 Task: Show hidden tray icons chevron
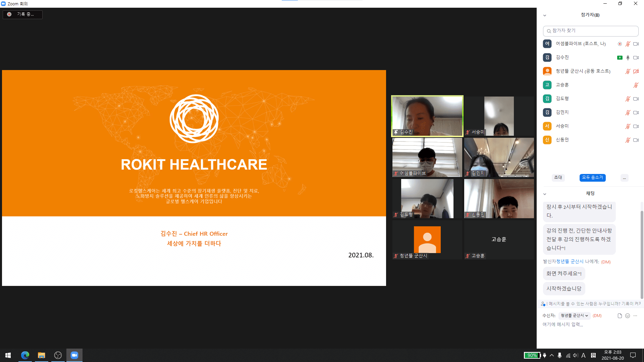coord(552,355)
